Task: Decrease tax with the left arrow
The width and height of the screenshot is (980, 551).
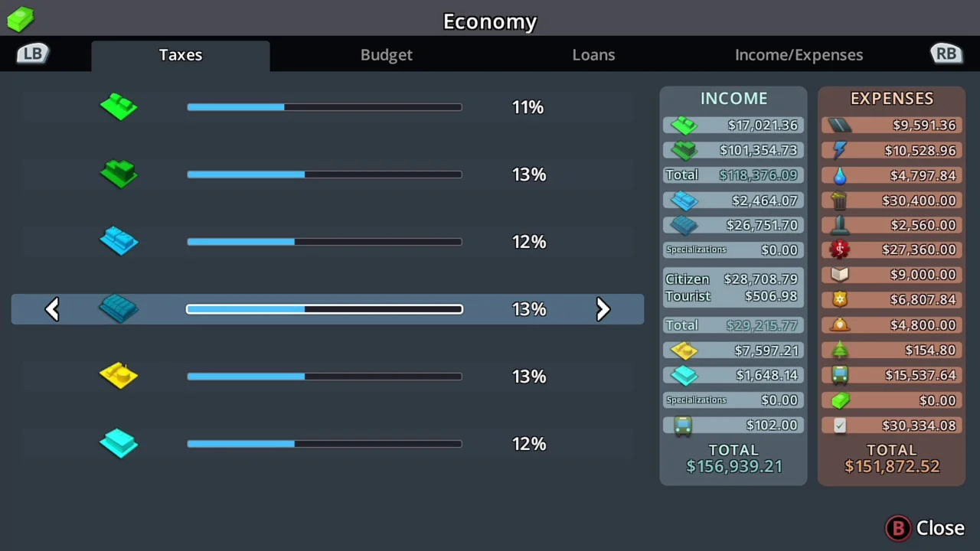Action: 52,309
